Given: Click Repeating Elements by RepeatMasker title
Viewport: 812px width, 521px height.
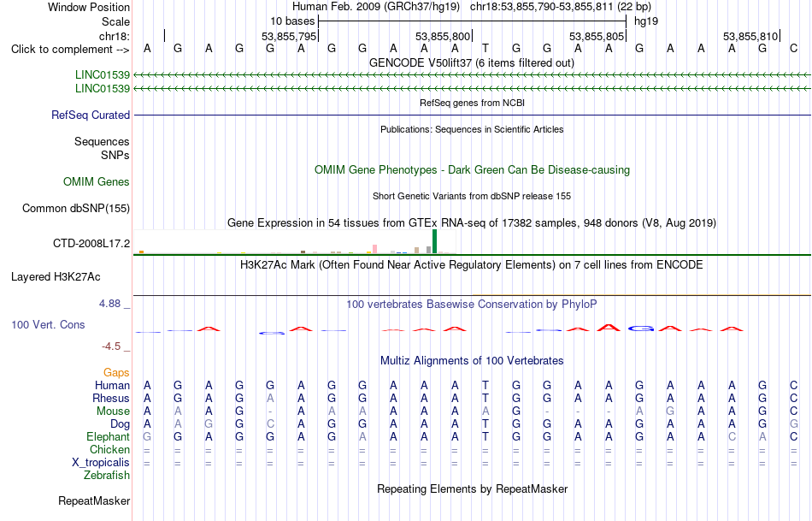Looking at the screenshot, I should [x=473, y=488].
